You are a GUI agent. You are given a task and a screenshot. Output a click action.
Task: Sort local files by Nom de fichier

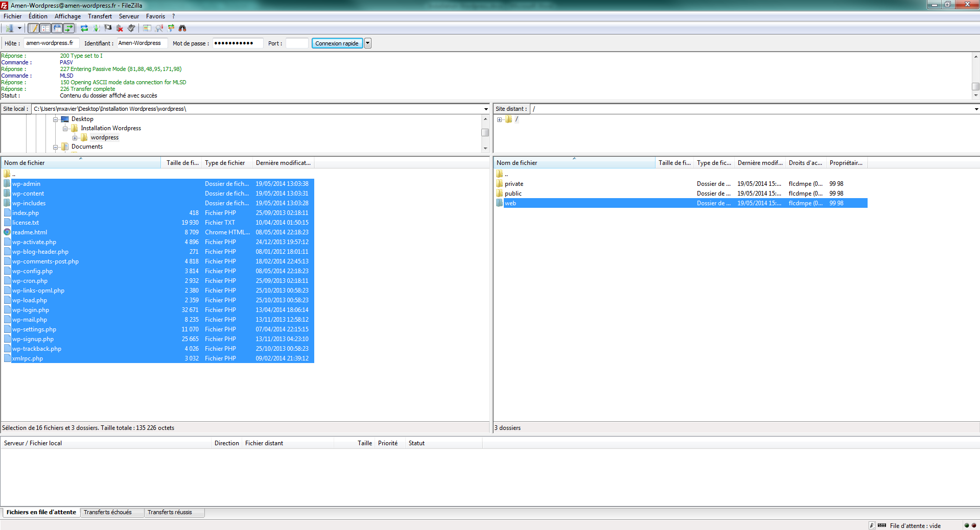(81, 163)
